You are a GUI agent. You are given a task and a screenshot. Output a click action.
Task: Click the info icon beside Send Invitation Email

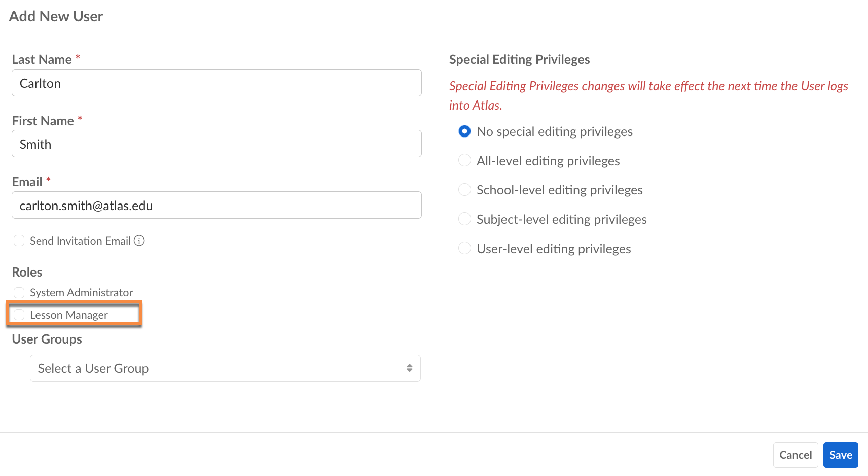[139, 241]
